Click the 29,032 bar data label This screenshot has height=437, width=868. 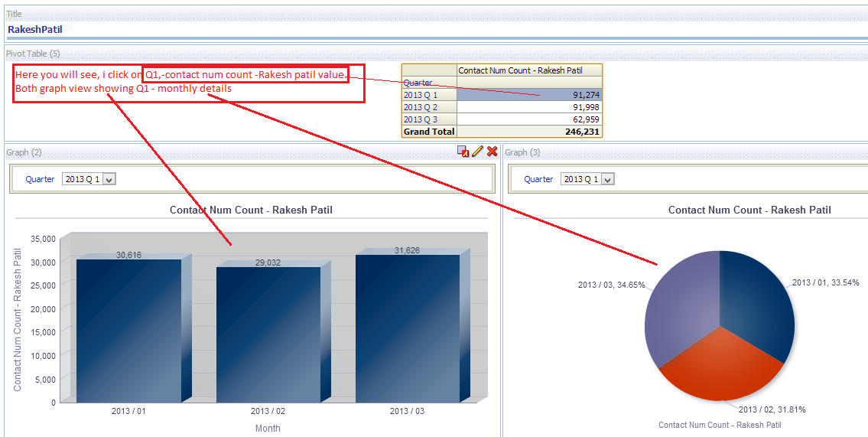pyautogui.click(x=268, y=263)
